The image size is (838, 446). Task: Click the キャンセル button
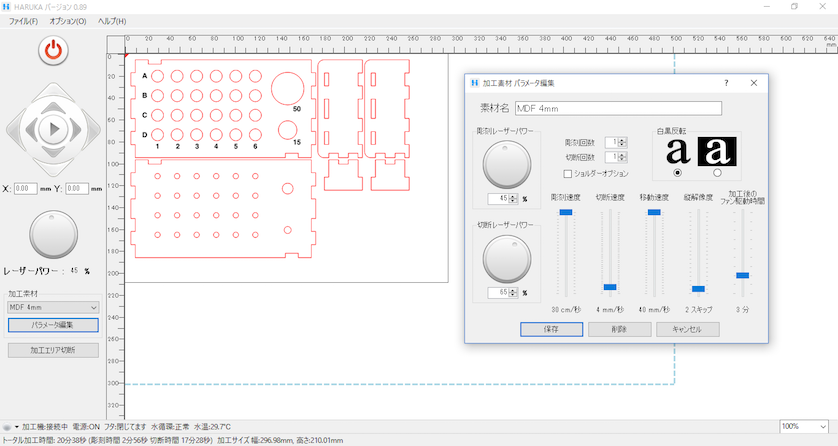pos(688,329)
